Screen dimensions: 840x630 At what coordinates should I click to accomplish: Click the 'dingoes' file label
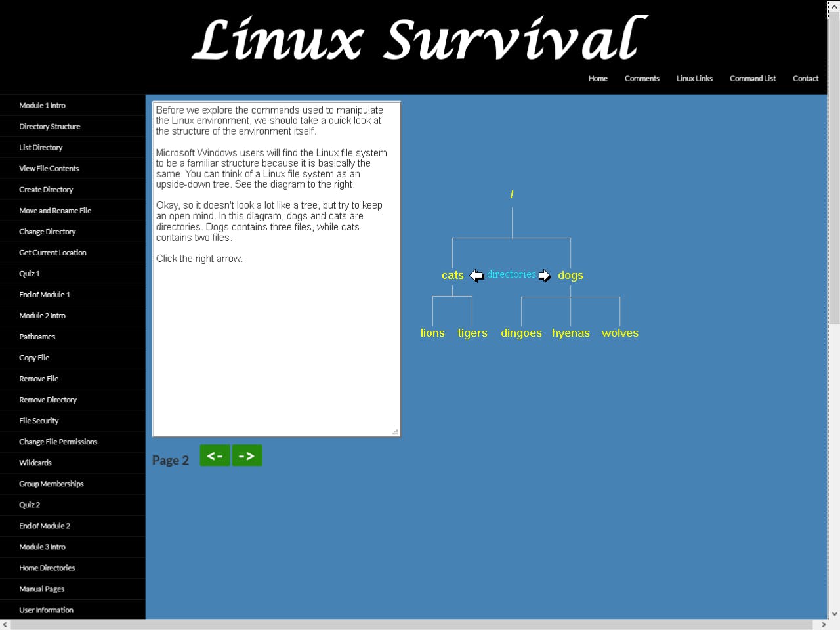521,333
